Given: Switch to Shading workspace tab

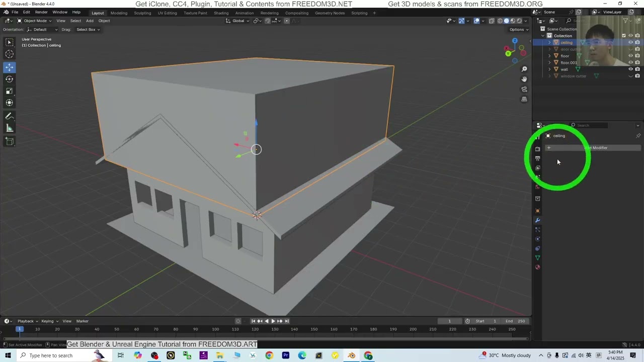Looking at the screenshot, I should [x=221, y=13].
